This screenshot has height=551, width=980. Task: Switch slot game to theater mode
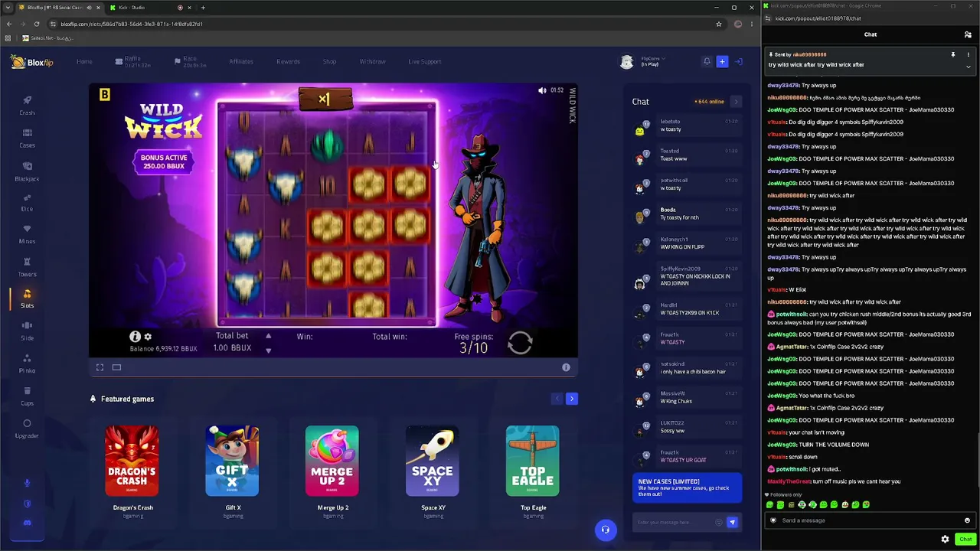click(116, 367)
